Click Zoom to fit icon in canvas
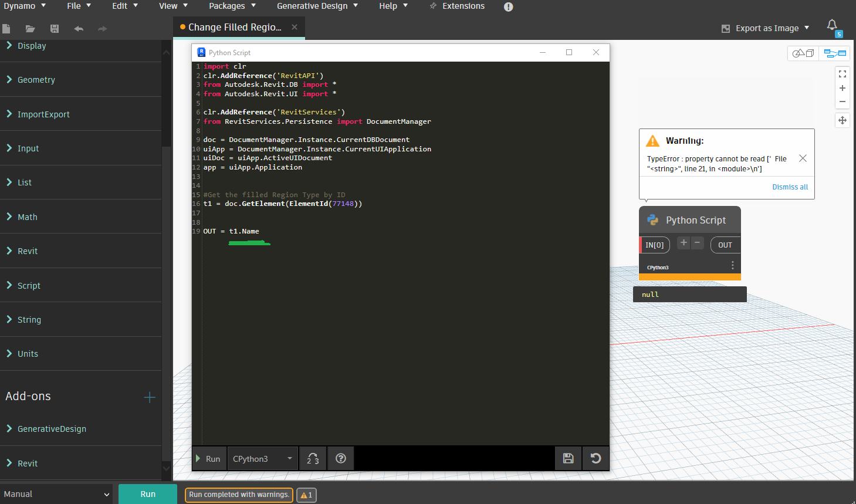The width and height of the screenshot is (856, 504). 843,74
